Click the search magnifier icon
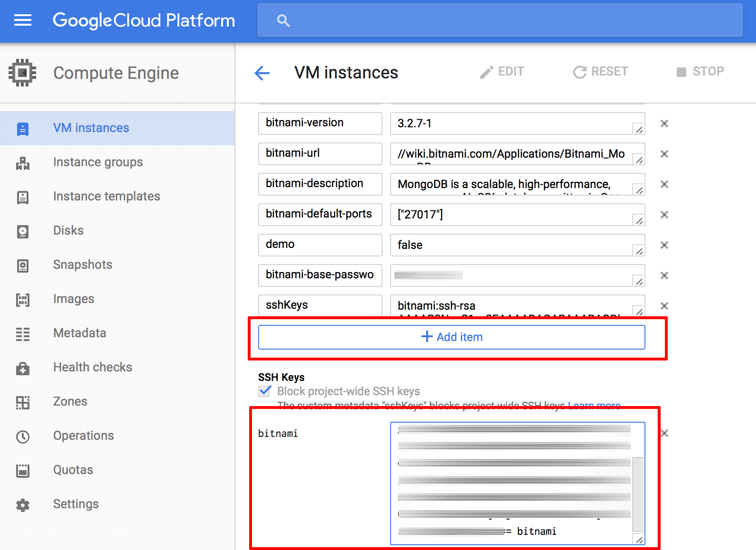 tap(283, 20)
